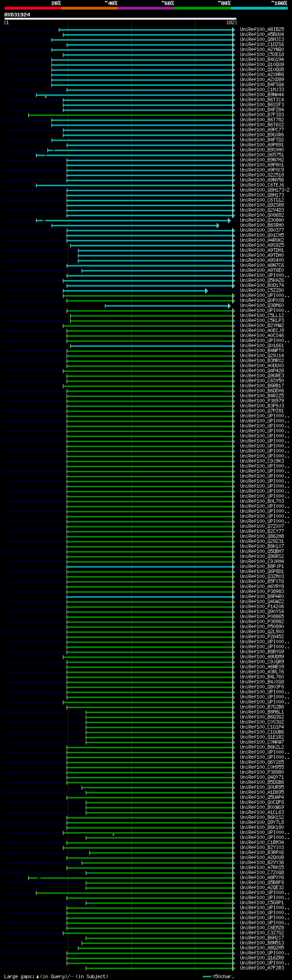
Task: Select UniRef100_A8PXY6 label
Action: coord(262,877)
